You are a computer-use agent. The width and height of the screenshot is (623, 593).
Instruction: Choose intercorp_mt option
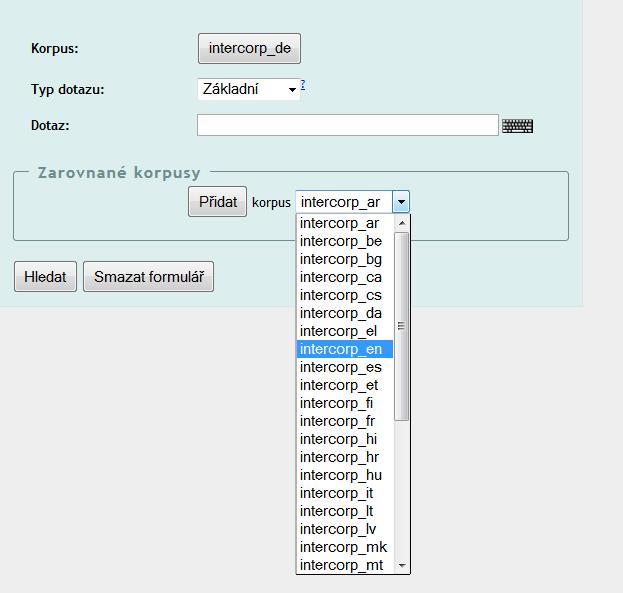[x=345, y=565]
